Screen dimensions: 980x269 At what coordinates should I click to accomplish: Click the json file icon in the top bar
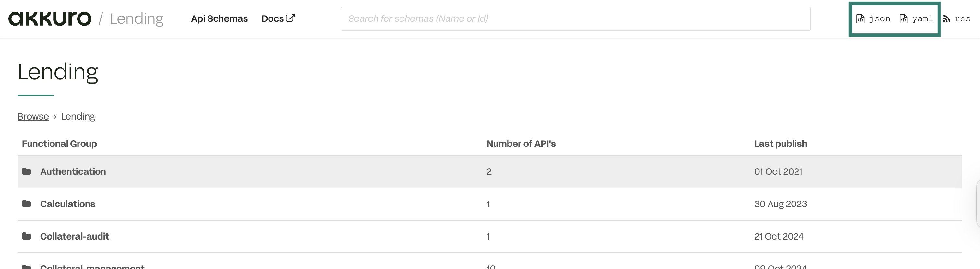[861, 18]
